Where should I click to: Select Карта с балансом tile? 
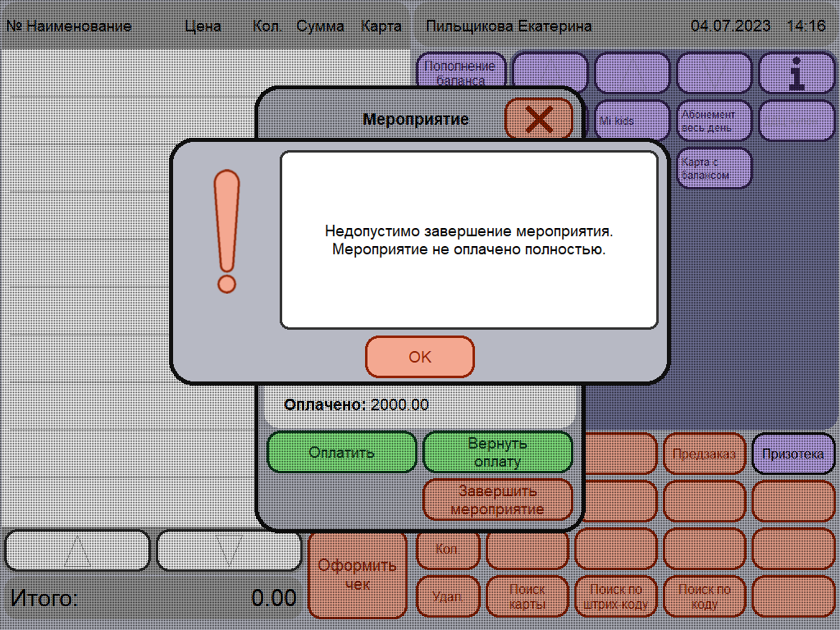[714, 168]
